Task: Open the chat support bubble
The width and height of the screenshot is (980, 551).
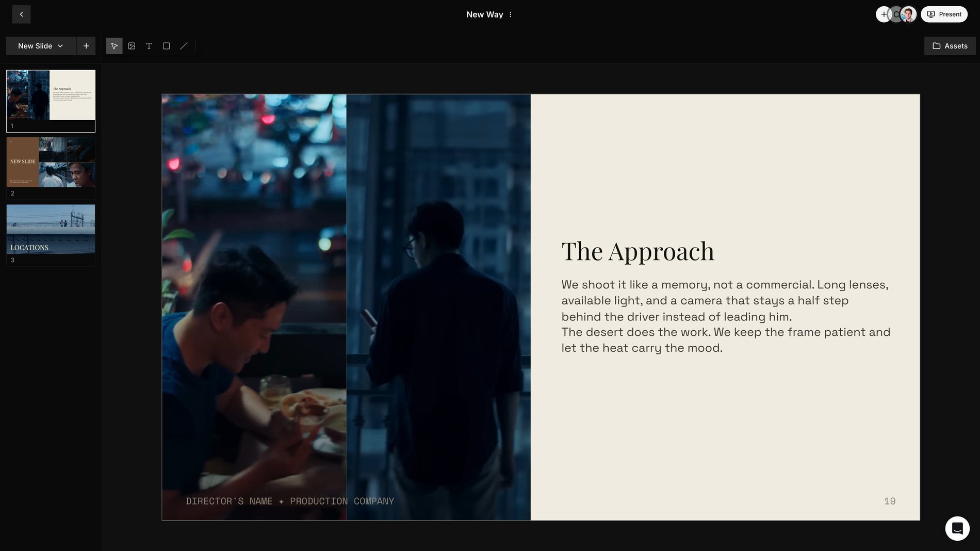Action: click(957, 528)
